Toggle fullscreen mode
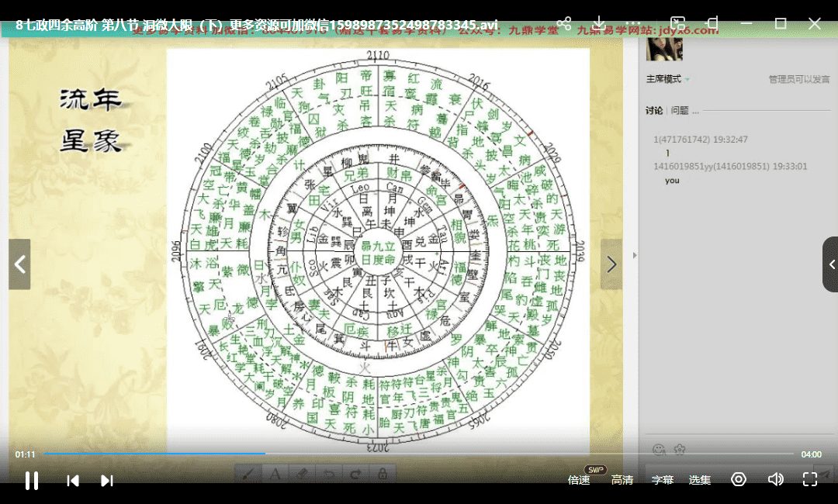The width and height of the screenshot is (838, 504). (810, 480)
